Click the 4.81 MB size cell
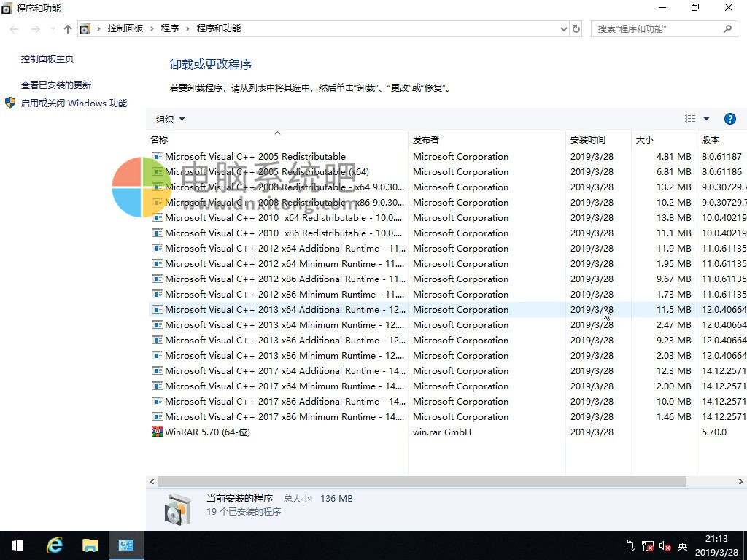The height and width of the screenshot is (560, 747). pyautogui.click(x=673, y=156)
